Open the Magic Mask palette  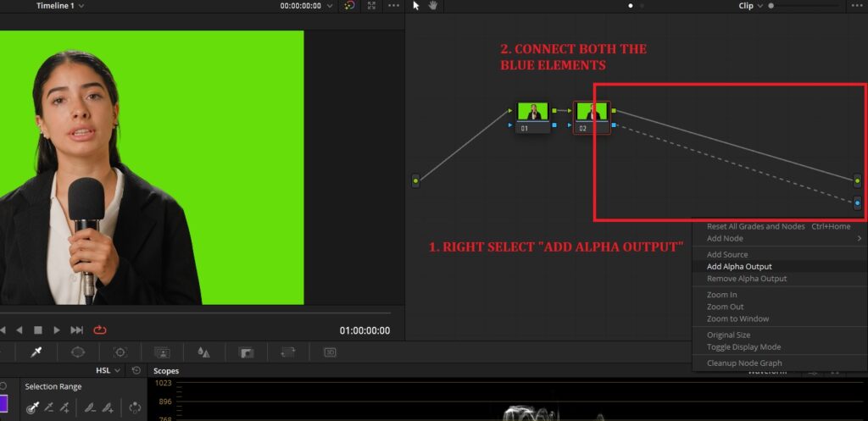(x=162, y=352)
